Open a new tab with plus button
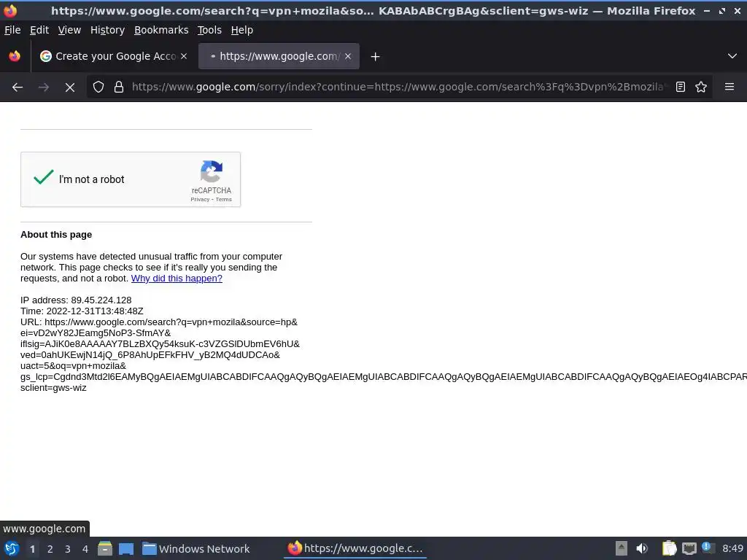This screenshot has height=560, width=747. (376, 57)
